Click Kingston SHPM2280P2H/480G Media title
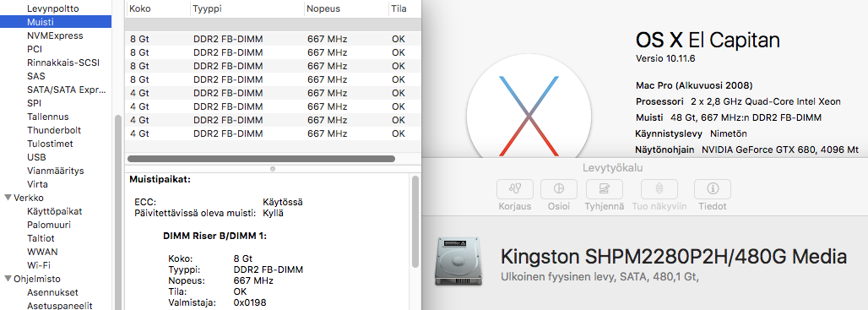 coord(673,257)
